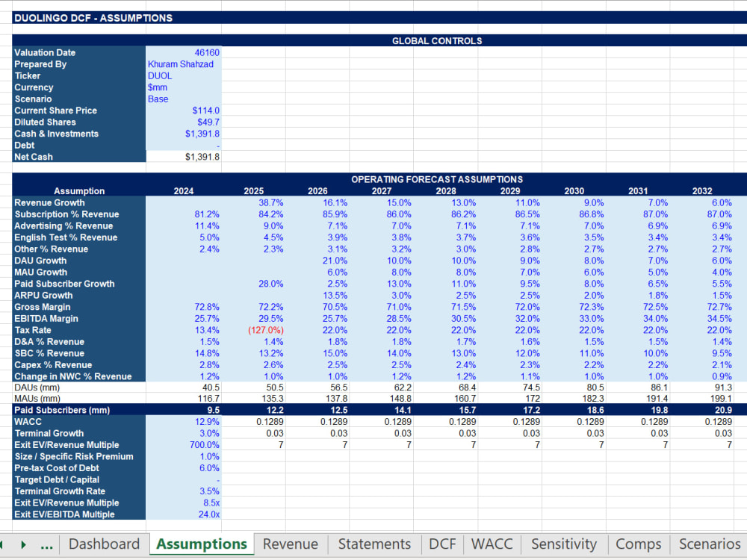Viewport: 747px width, 560px height.
Task: Select Exit EV/Revenue Multiple cell 700.0%
Action: click(184, 445)
